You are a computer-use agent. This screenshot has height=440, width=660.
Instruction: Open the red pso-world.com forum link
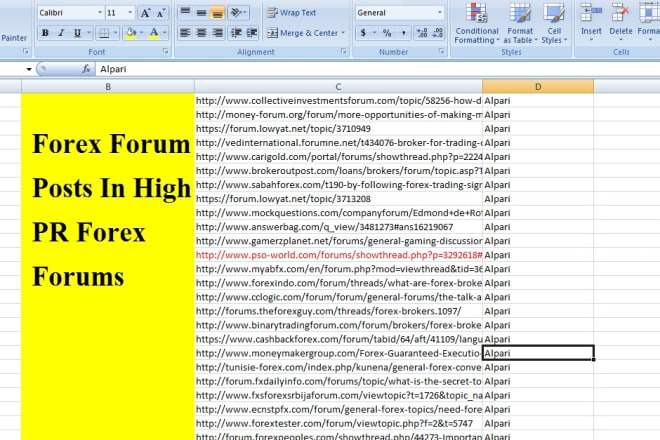[339, 255]
